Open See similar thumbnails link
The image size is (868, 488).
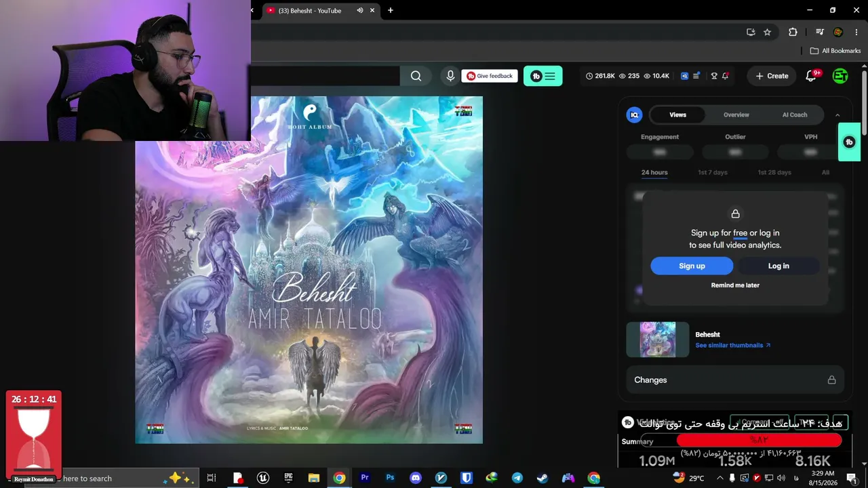click(733, 345)
